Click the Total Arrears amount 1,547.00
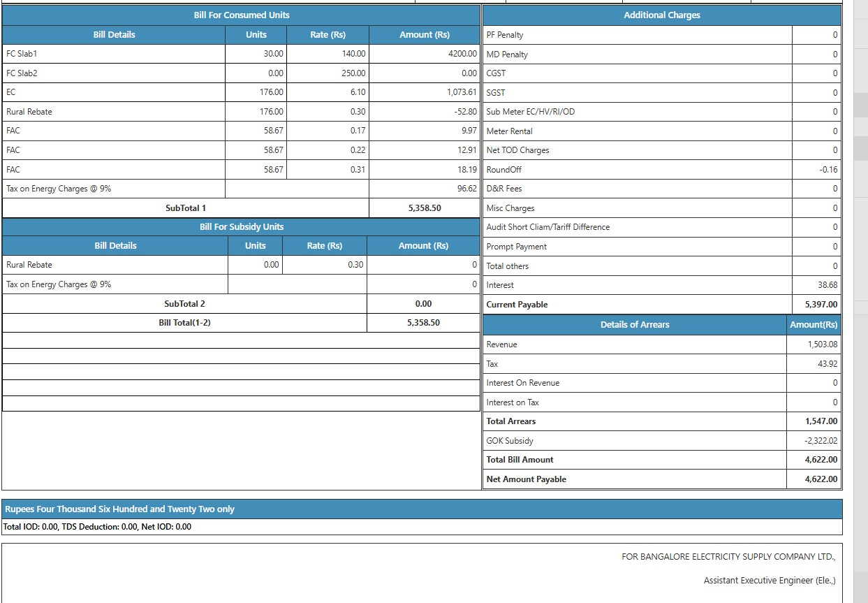The height and width of the screenshot is (603, 868). click(821, 421)
